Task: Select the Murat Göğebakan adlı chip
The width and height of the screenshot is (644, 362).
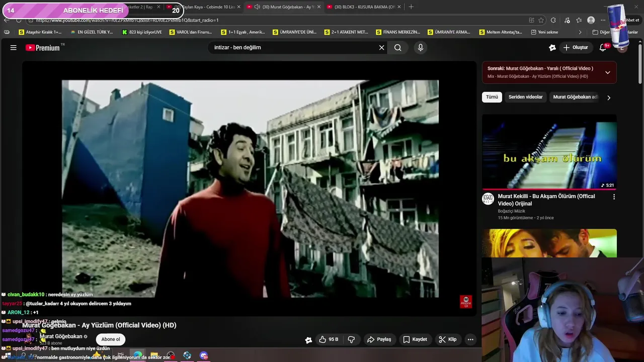Action: pos(576,97)
